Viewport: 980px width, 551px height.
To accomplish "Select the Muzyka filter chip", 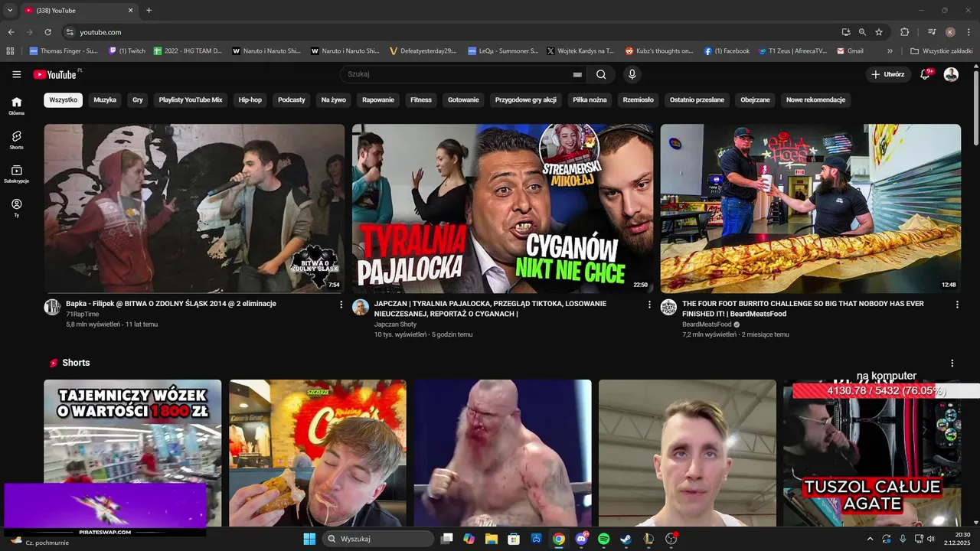I will pyautogui.click(x=105, y=99).
